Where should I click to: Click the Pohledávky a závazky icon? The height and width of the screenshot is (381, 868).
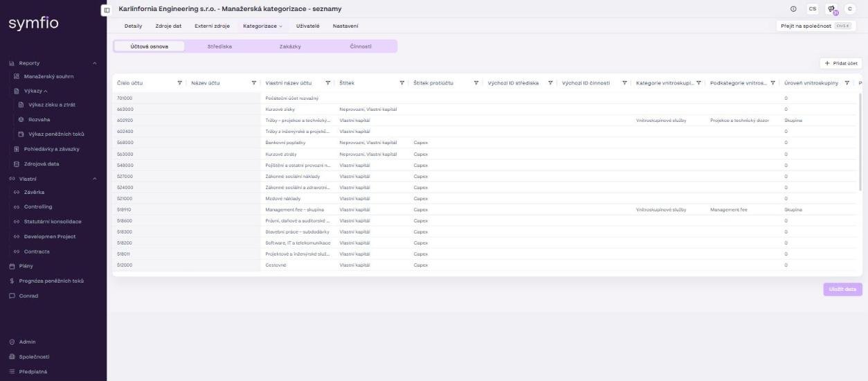17,149
